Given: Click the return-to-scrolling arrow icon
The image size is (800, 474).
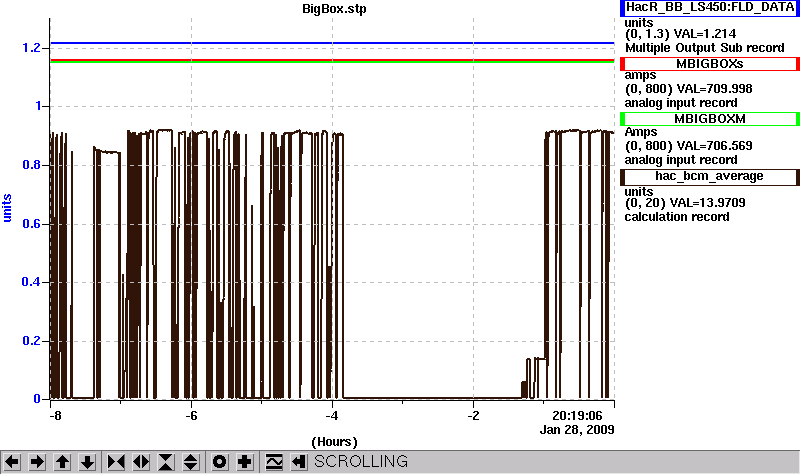Looking at the screenshot, I should point(298,462).
